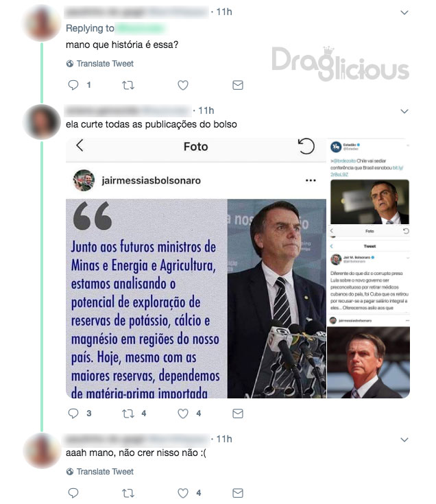Click reply icon on 'mano que história' tweet

(73, 85)
